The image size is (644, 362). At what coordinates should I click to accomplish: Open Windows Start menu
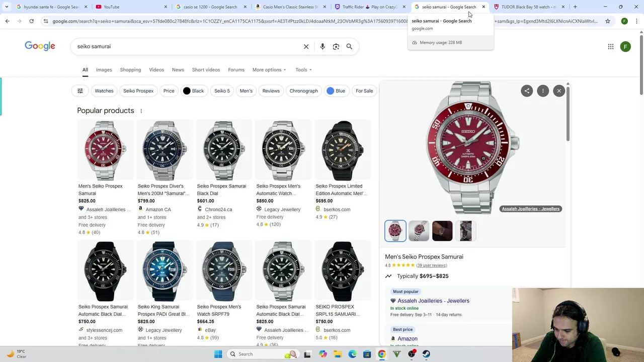[218, 354]
